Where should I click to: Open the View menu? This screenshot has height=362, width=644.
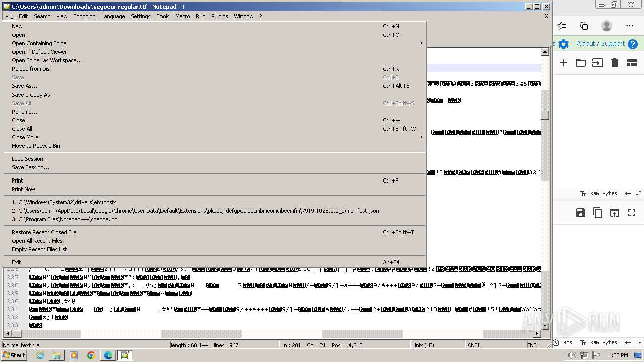pyautogui.click(x=62, y=16)
